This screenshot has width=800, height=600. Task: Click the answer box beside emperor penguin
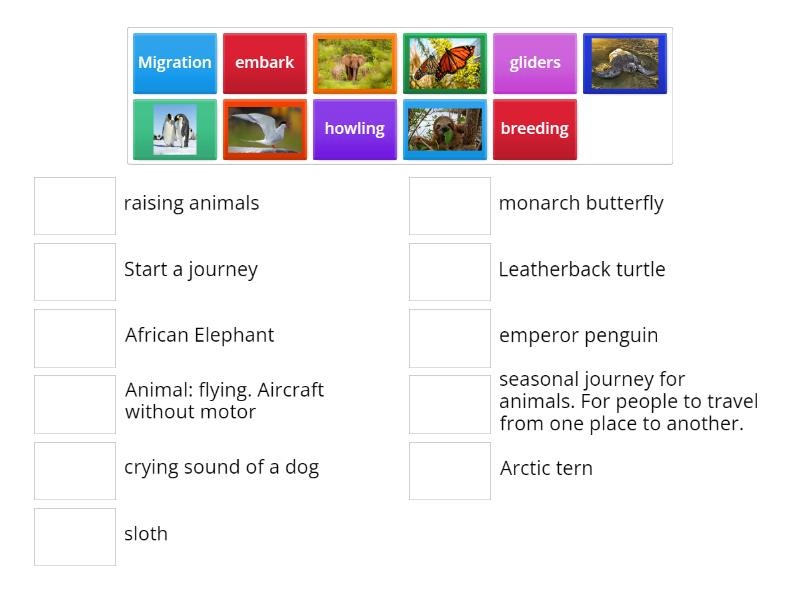click(x=450, y=337)
